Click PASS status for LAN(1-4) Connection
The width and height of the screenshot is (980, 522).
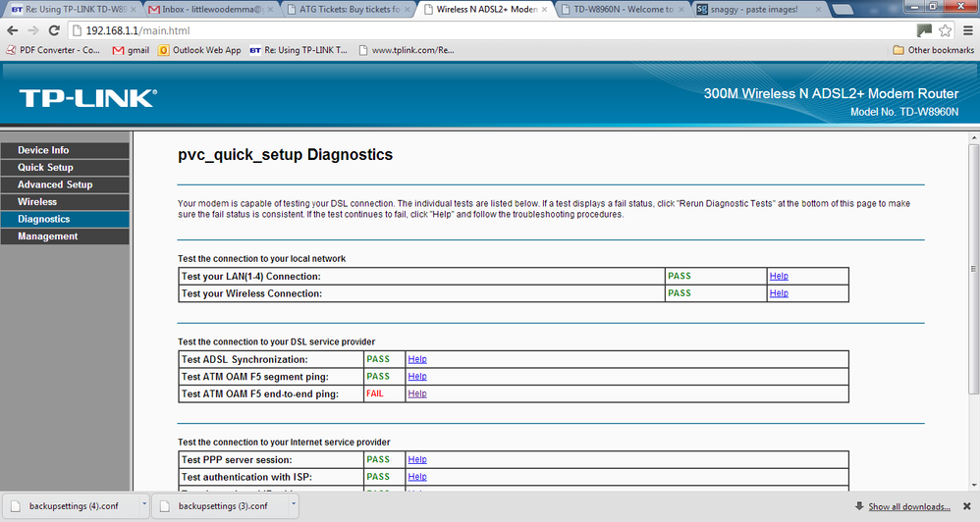(680, 276)
